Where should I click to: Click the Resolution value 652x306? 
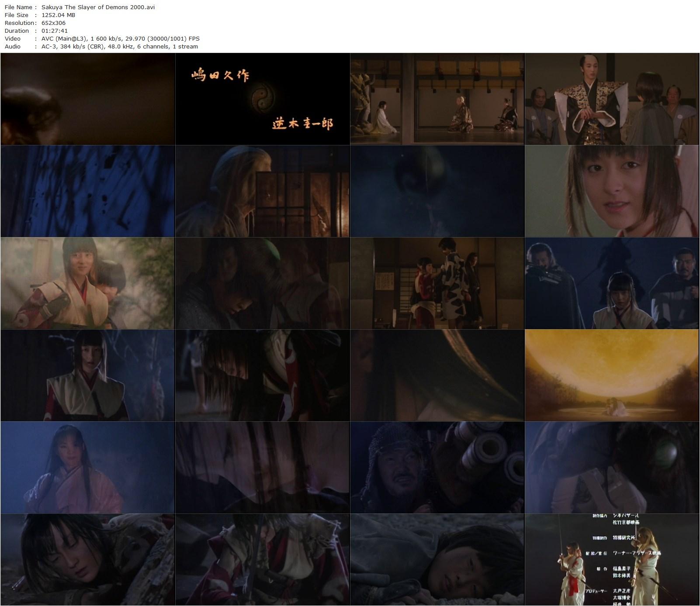coord(53,23)
